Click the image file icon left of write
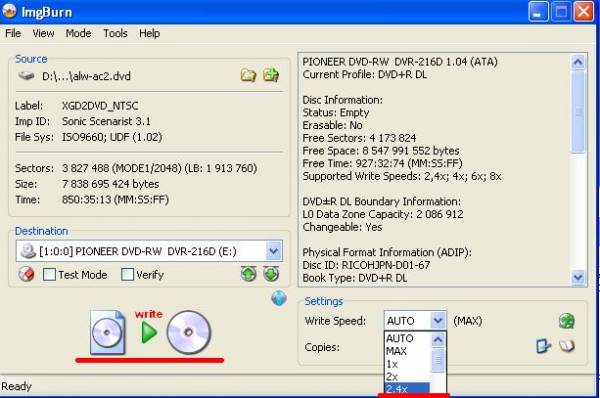Screen dimensions: 600x398 click(x=108, y=332)
